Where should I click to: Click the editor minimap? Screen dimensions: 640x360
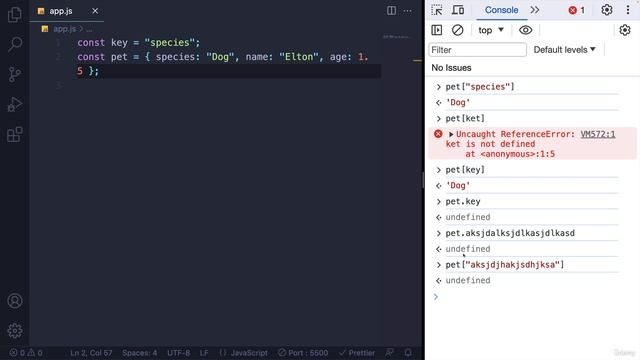[x=397, y=37]
